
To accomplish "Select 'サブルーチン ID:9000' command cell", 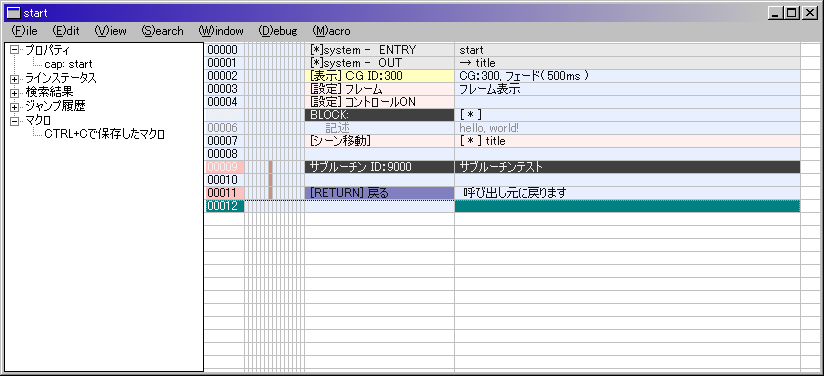I will [x=379, y=167].
